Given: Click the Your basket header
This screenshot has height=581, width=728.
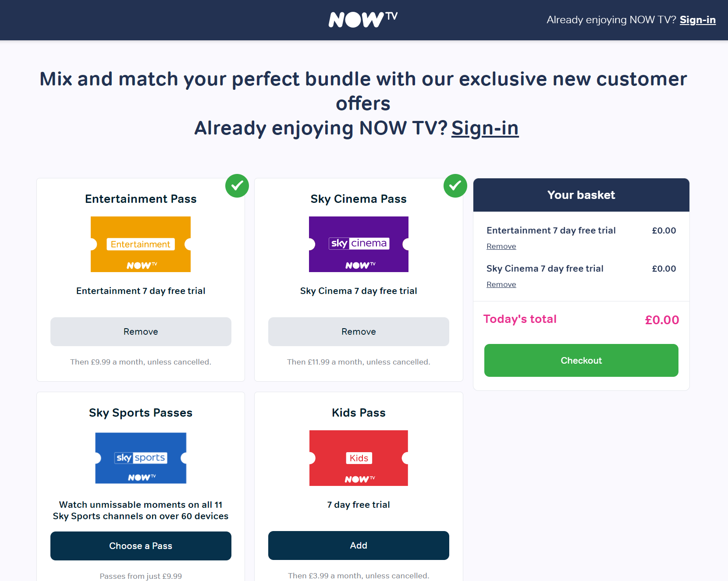Looking at the screenshot, I should [581, 195].
